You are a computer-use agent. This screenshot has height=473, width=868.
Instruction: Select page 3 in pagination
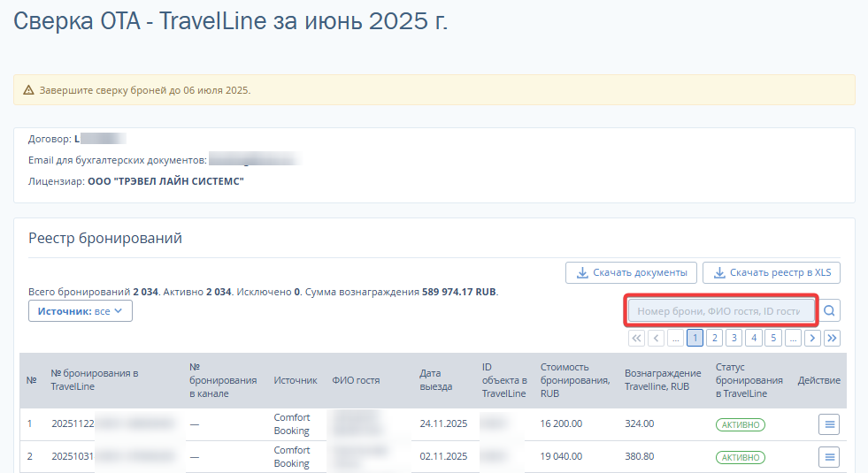tap(734, 338)
